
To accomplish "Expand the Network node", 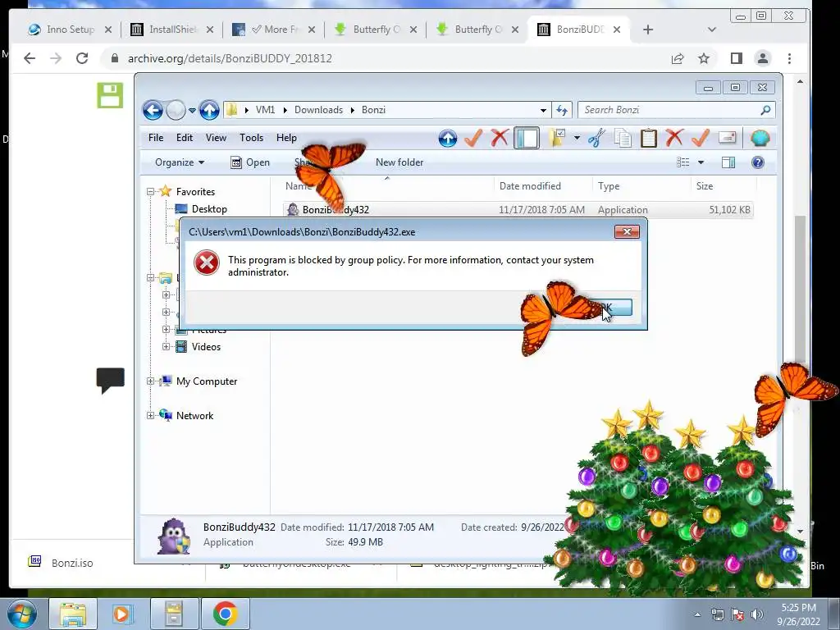I will (151, 416).
